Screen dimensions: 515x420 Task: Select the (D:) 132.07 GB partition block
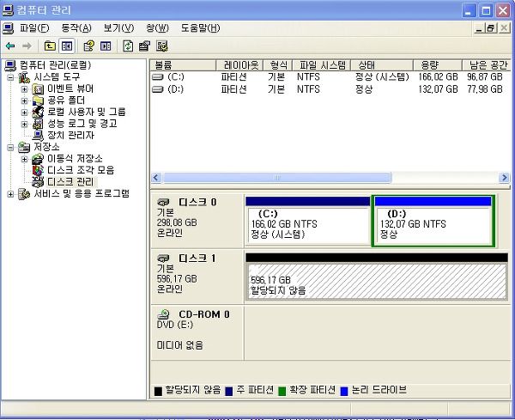[x=433, y=221]
